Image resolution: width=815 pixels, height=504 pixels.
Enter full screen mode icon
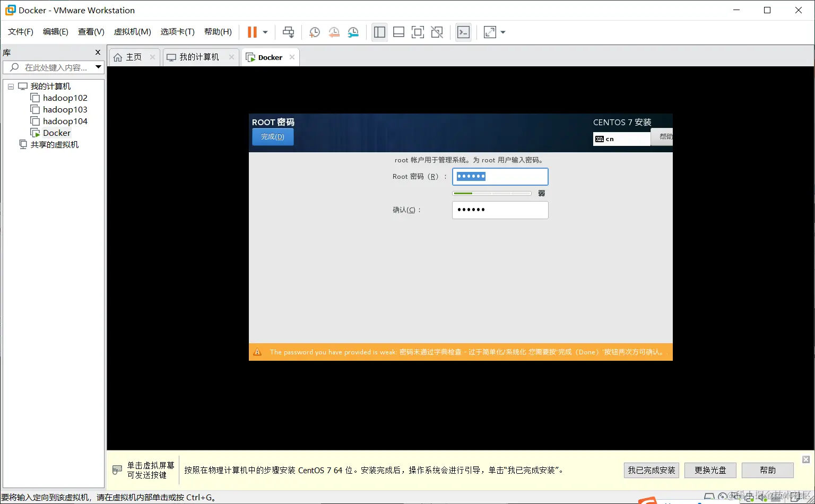tap(418, 32)
